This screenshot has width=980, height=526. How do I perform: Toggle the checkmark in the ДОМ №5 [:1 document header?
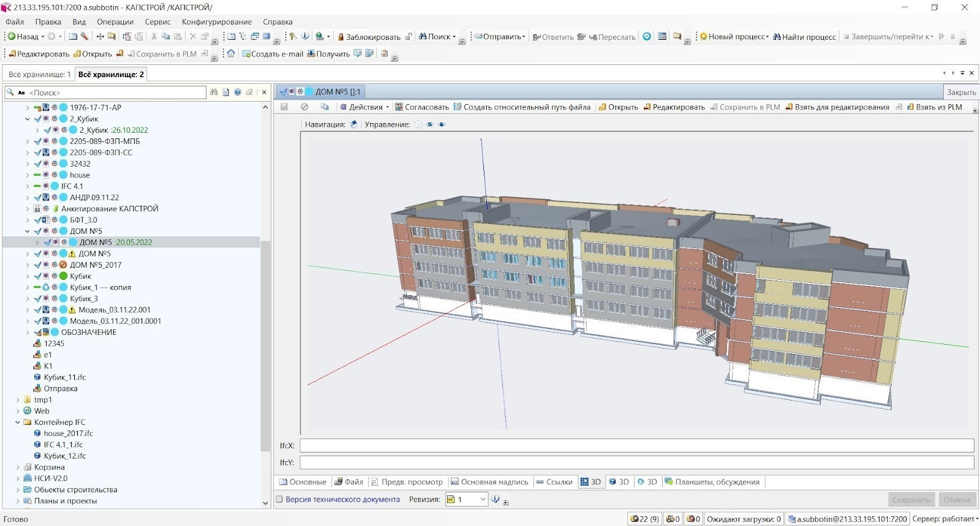coord(283,92)
